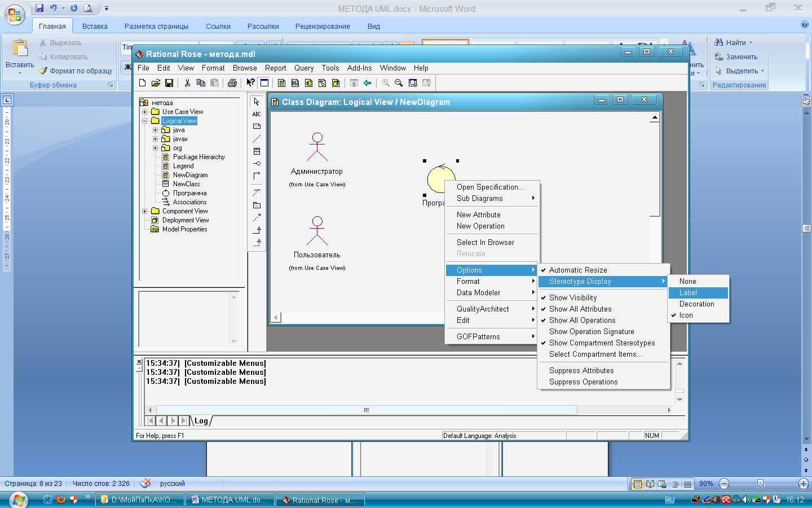Image resolution: width=812 pixels, height=508 pixels.
Task: Click the Browse Interaction Diagram toolbar icon
Action: pyautogui.click(x=295, y=83)
